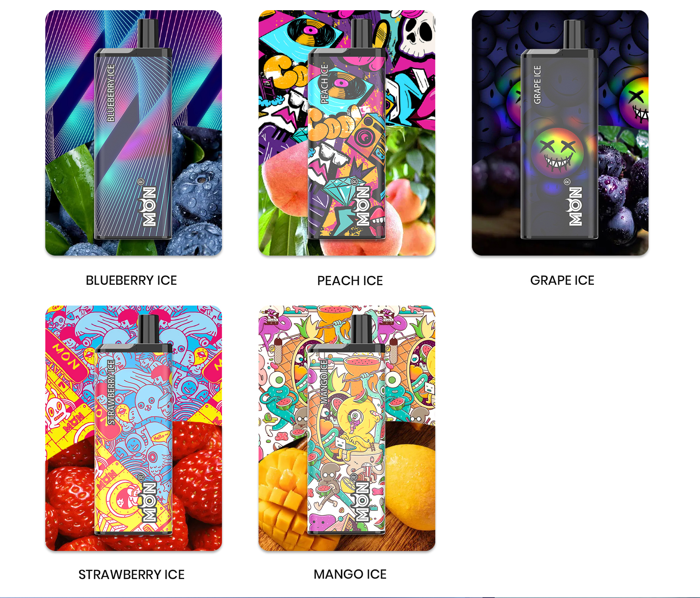Screen dimensions: 700x598
Task: Click the PEACH ICE caption text
Action: click(350, 281)
